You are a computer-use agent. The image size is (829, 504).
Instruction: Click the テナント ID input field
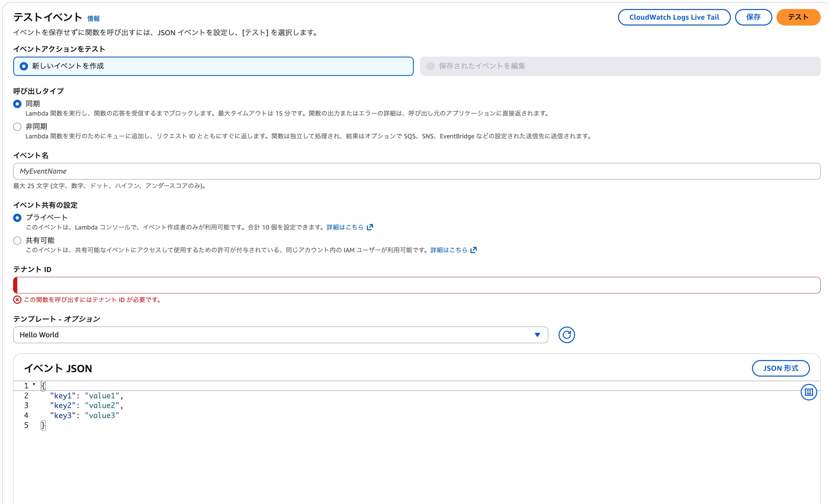(414, 285)
